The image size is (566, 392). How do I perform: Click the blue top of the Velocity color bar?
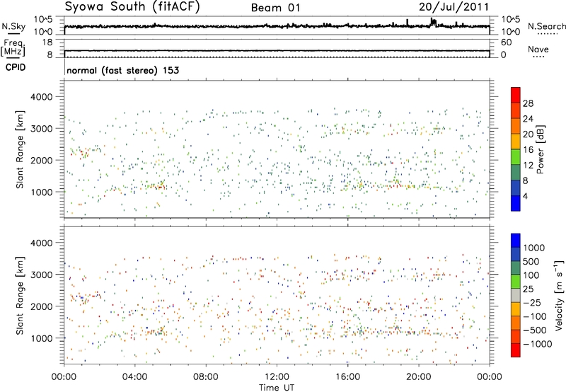tap(516, 241)
